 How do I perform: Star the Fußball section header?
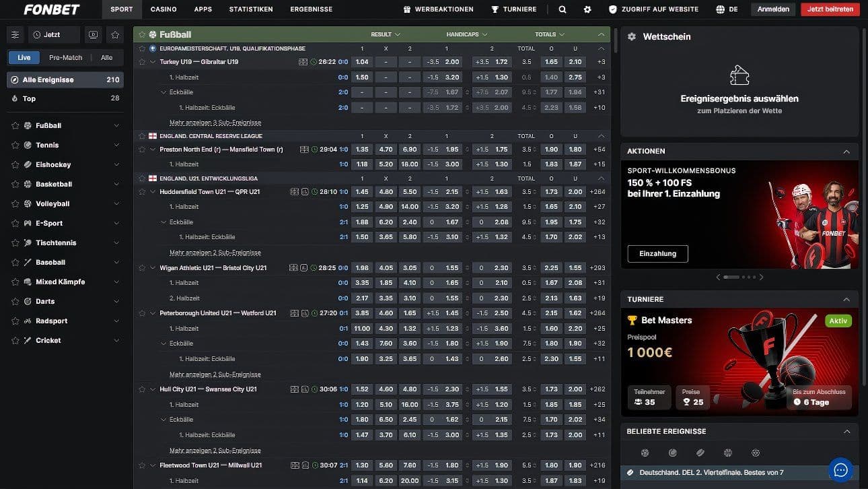[141, 34]
